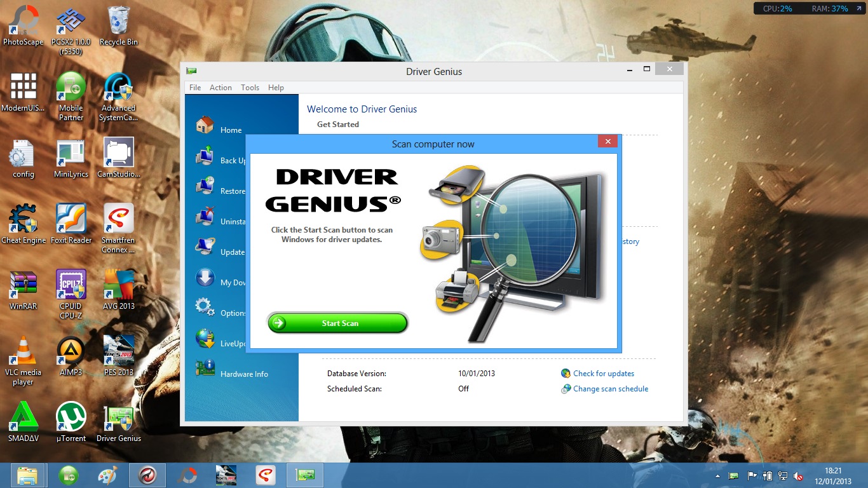This screenshot has height=488, width=868.
Task: Click the battery power icon in the tray
Action: click(768, 476)
